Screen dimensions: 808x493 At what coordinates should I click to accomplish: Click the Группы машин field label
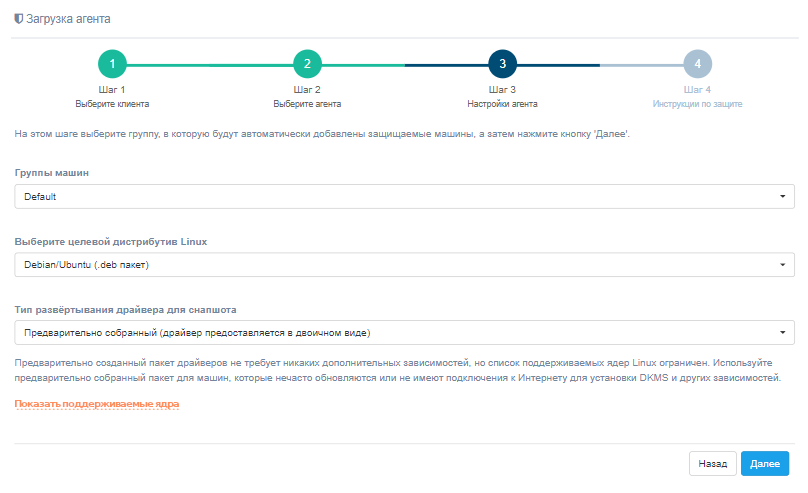[51, 173]
